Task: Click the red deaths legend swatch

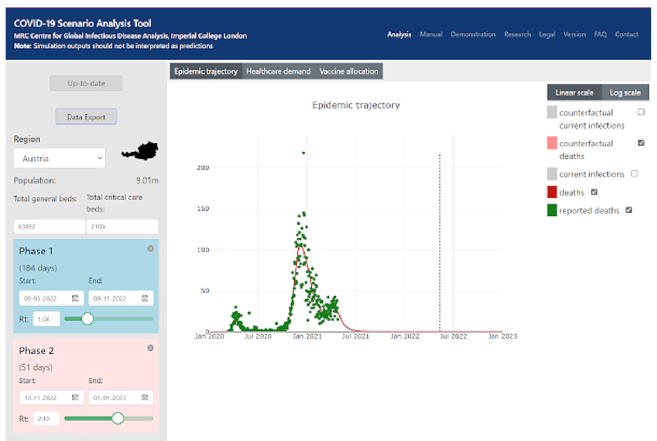Action: [553, 191]
